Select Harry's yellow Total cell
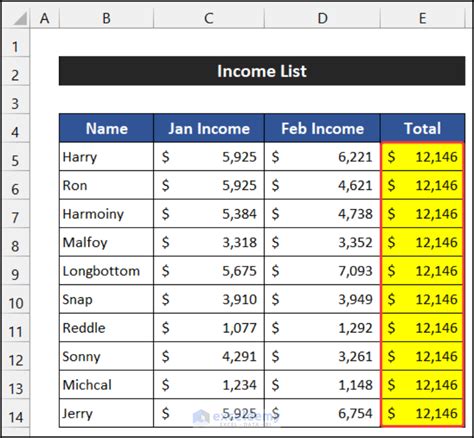 click(x=422, y=157)
